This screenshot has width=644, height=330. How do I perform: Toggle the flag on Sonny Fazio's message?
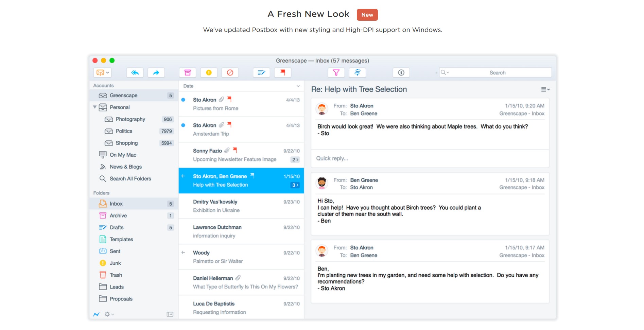click(x=235, y=150)
